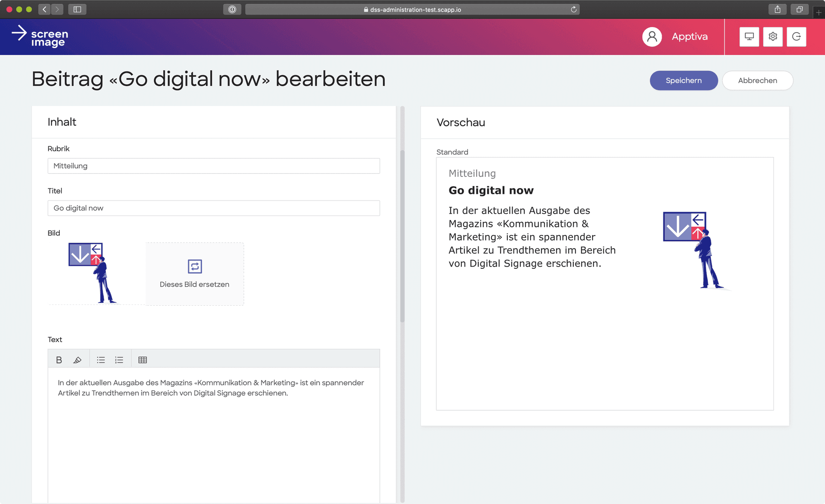
Task: Toggle bold formatting in the text editor
Action: point(59,359)
